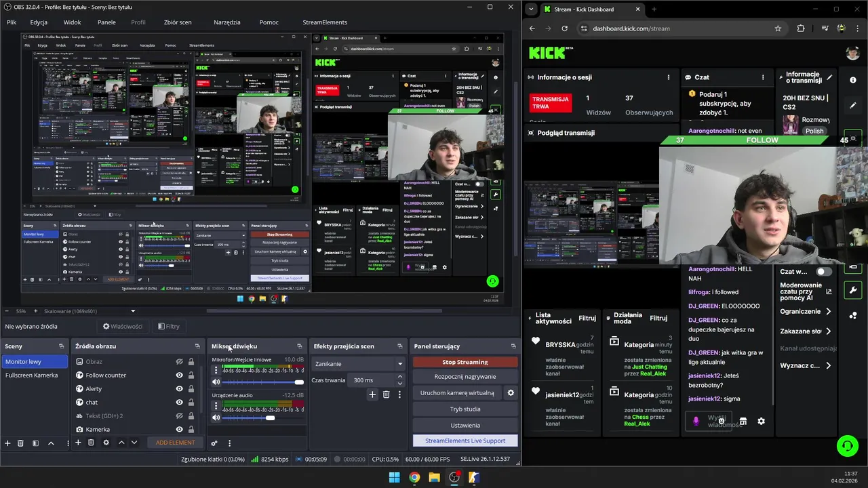Open Urządzenie audio options dots

pyautogui.click(x=216, y=405)
